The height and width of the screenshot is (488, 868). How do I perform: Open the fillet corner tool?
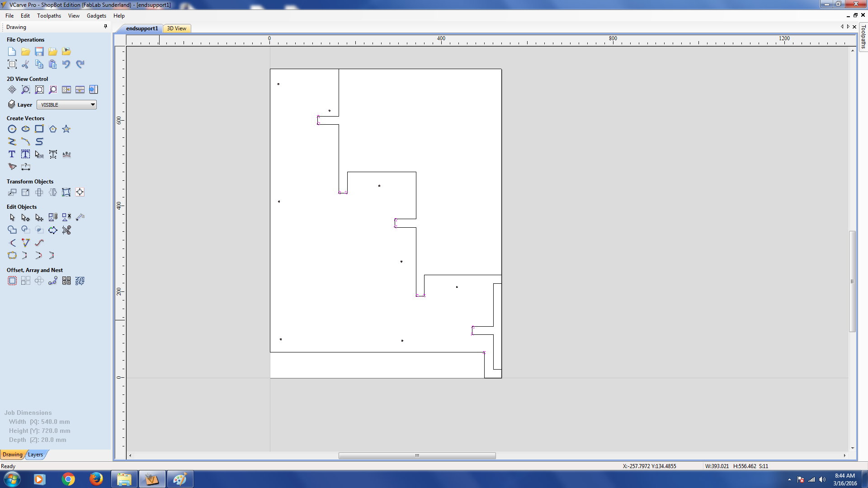(12, 243)
